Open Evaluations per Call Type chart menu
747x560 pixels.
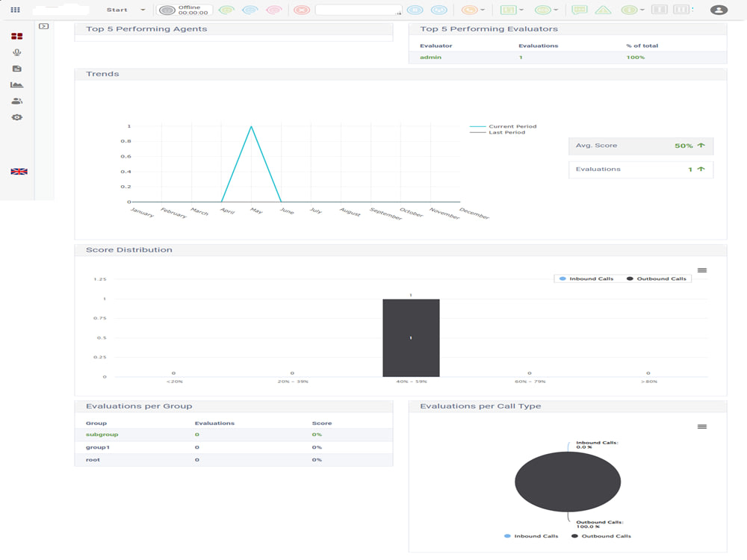pos(702,426)
